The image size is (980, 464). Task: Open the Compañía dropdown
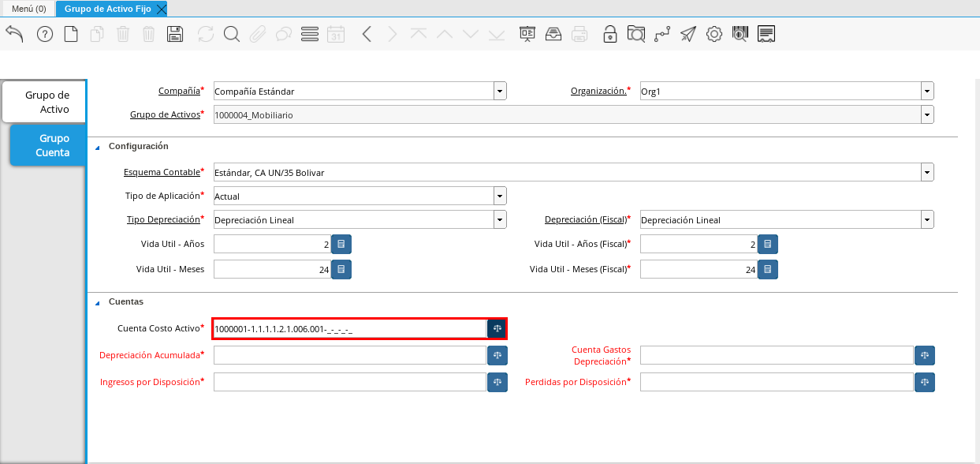click(500, 92)
